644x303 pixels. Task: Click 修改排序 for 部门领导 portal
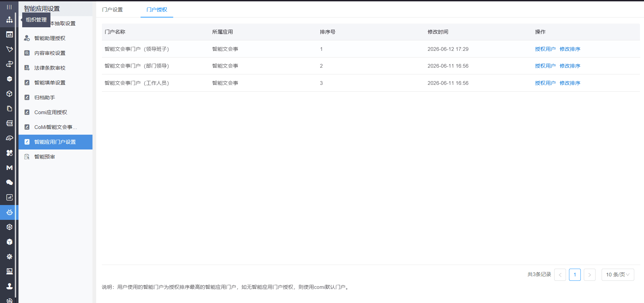pos(570,66)
